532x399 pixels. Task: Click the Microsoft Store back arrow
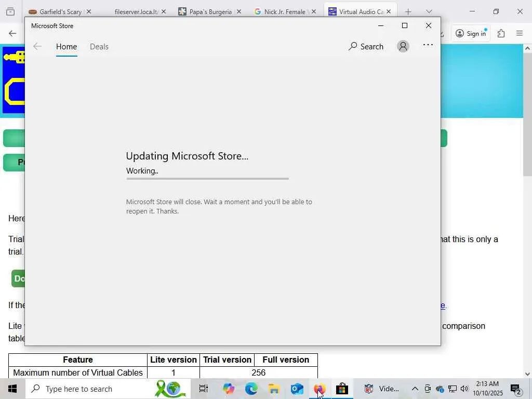click(x=37, y=46)
